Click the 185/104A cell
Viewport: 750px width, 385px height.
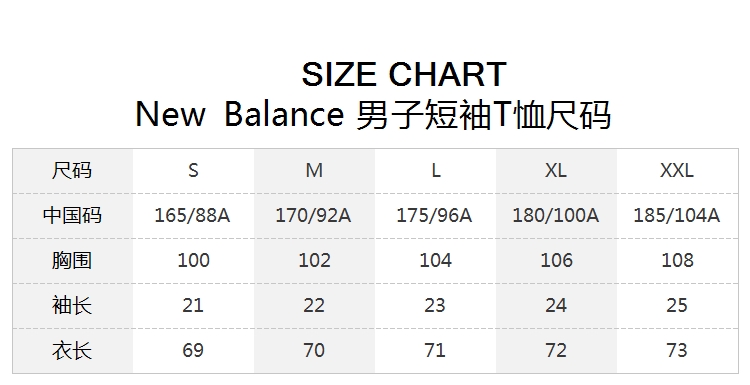click(677, 216)
